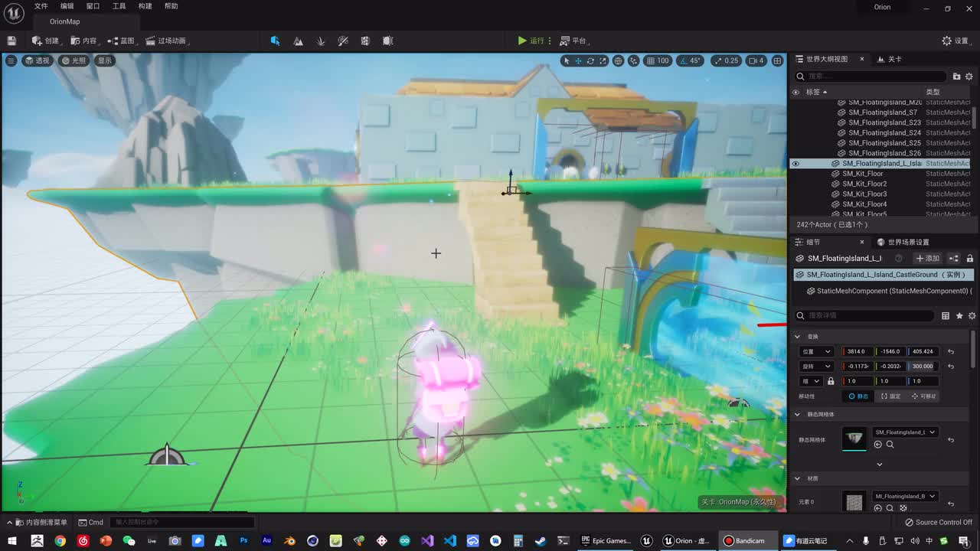The width and height of the screenshot is (980, 551).
Task: Choose the viewport scale tool
Action: coord(603,60)
